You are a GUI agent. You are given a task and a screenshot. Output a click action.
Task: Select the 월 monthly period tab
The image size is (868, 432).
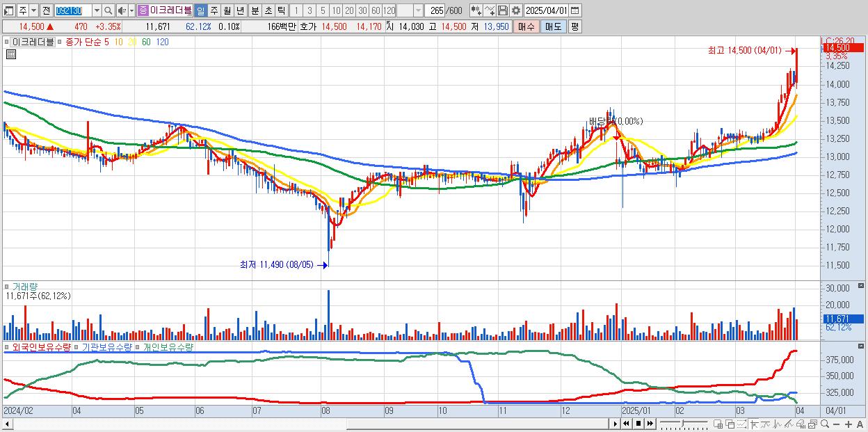(227, 10)
